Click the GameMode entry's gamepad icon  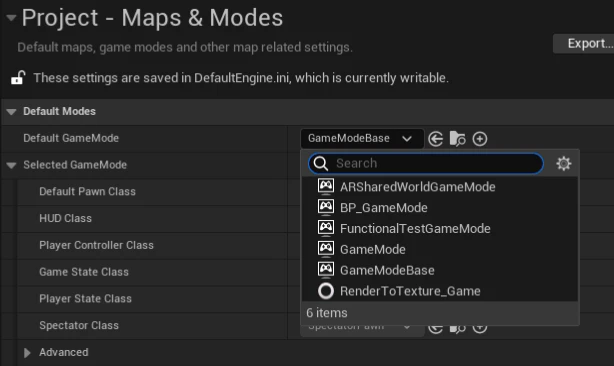(x=326, y=249)
